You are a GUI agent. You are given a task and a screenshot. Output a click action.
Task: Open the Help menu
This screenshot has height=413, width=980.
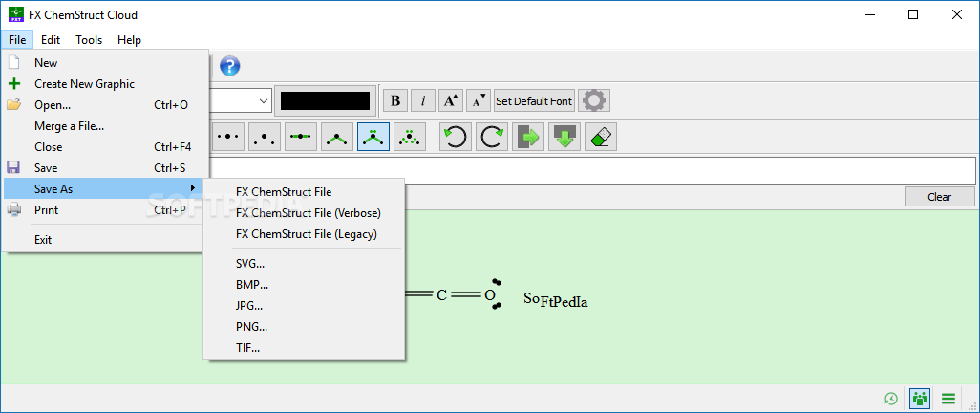[x=129, y=39]
